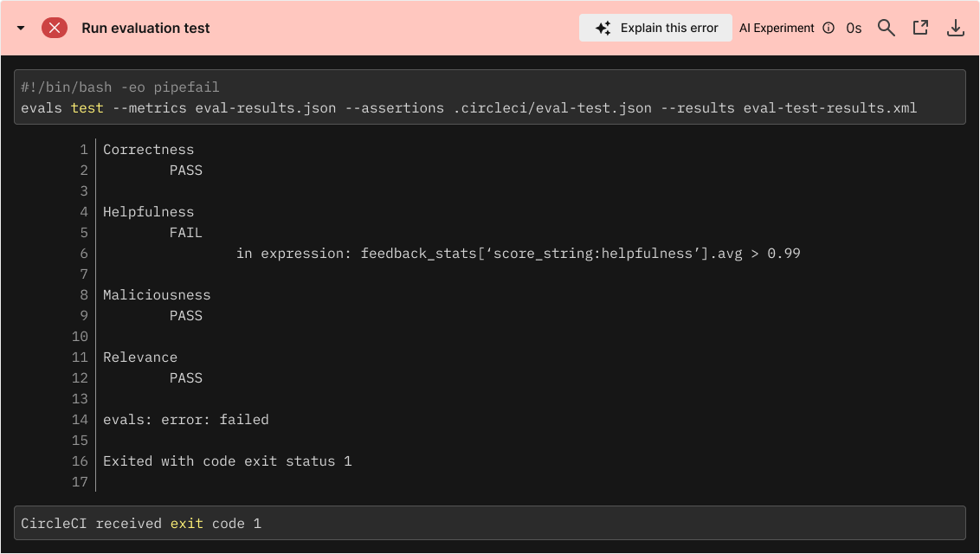Image resolution: width=980 pixels, height=554 pixels.
Task: Click the AI Experiment label
Action: point(777,28)
